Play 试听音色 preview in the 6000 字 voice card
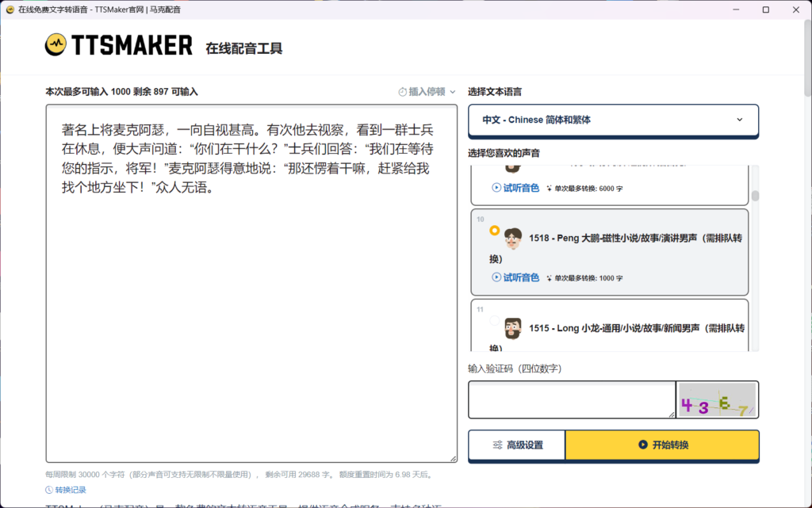Screen dimensions: 812x508 pos(515,188)
